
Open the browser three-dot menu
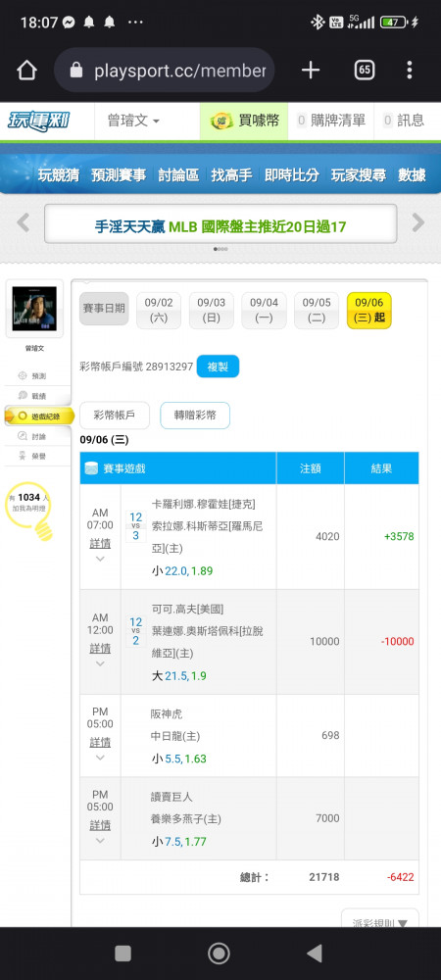point(409,71)
